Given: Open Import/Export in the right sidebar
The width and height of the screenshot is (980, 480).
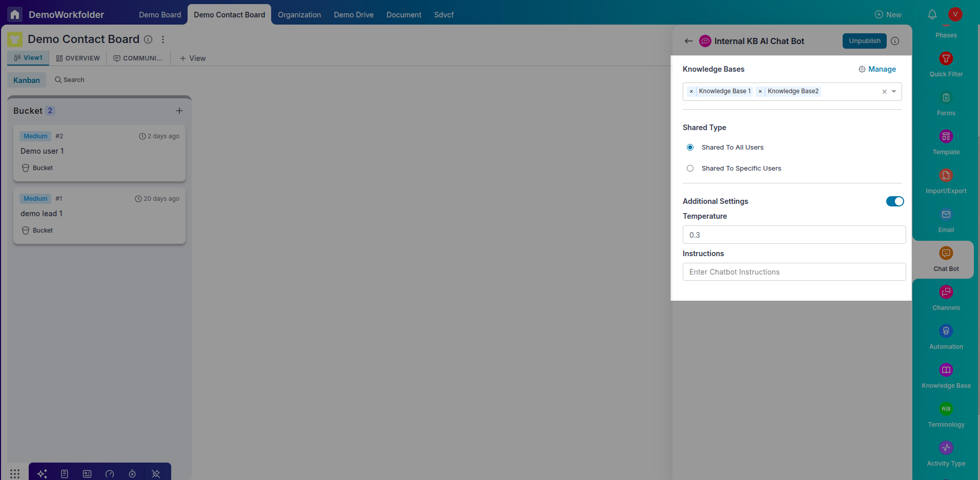Looking at the screenshot, I should pos(946,181).
